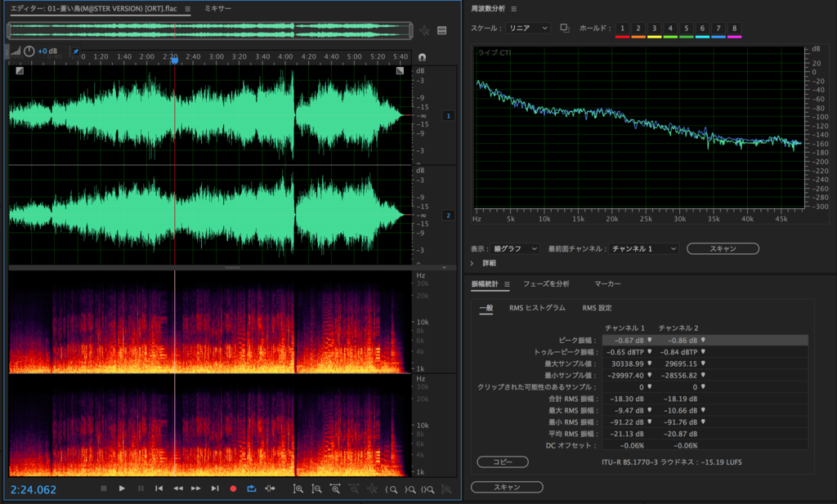Click hold button 4 (light green)
Image resolution: width=837 pixels, height=504 pixels.
[670, 29]
